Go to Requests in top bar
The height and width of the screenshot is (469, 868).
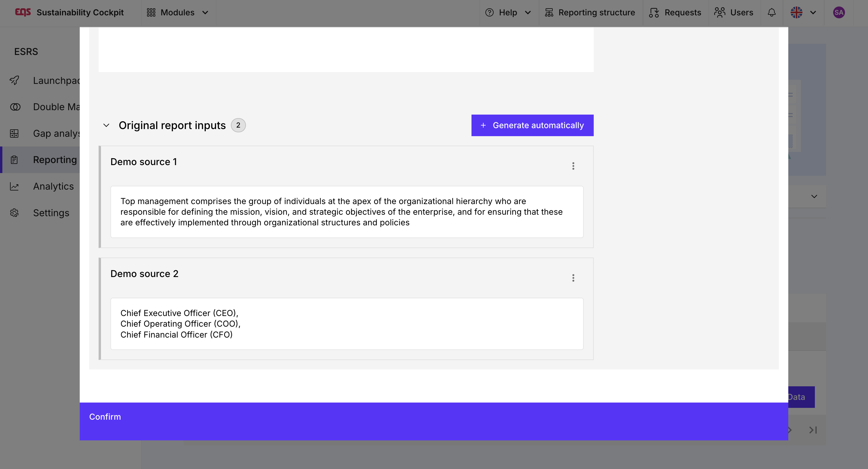(x=675, y=12)
